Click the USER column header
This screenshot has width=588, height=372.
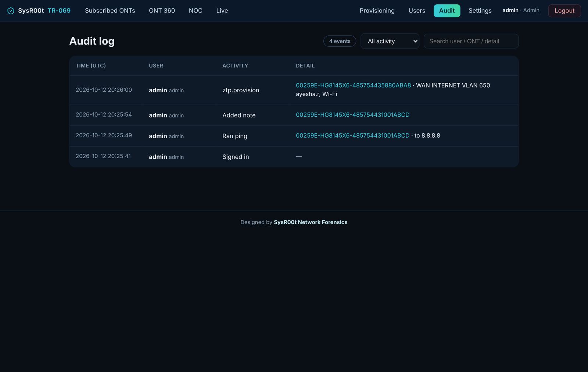[x=156, y=65]
